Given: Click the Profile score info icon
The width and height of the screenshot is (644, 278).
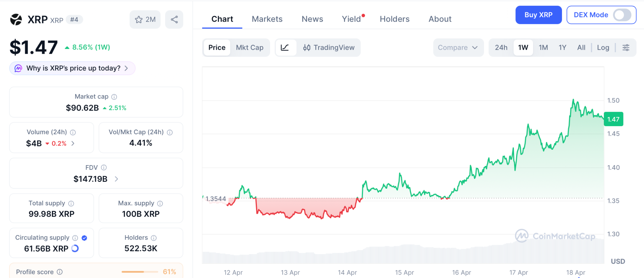Looking at the screenshot, I should click(60, 272).
